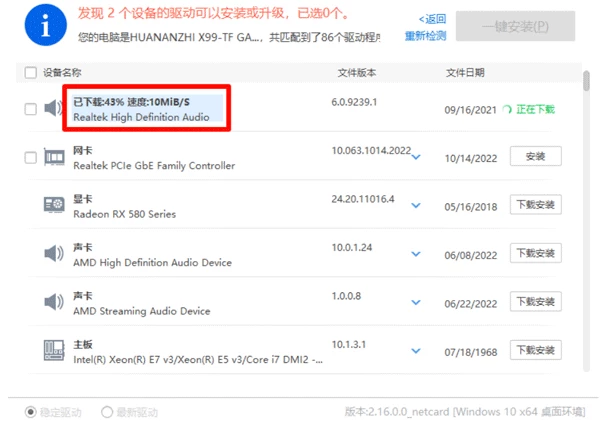Image resolution: width=600 pixels, height=425 pixels.
Task: Click 下载安装 for Radeon RX 580 Series
Action: [536, 205]
